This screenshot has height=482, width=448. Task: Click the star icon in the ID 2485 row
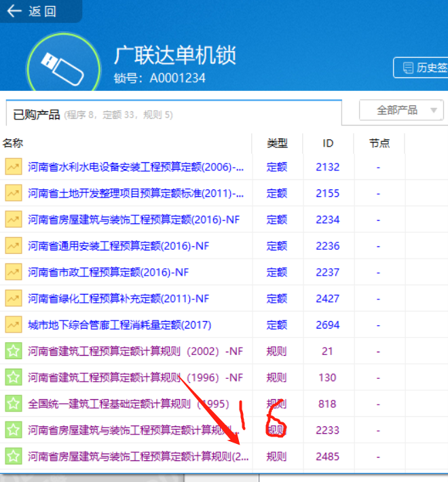(14, 456)
